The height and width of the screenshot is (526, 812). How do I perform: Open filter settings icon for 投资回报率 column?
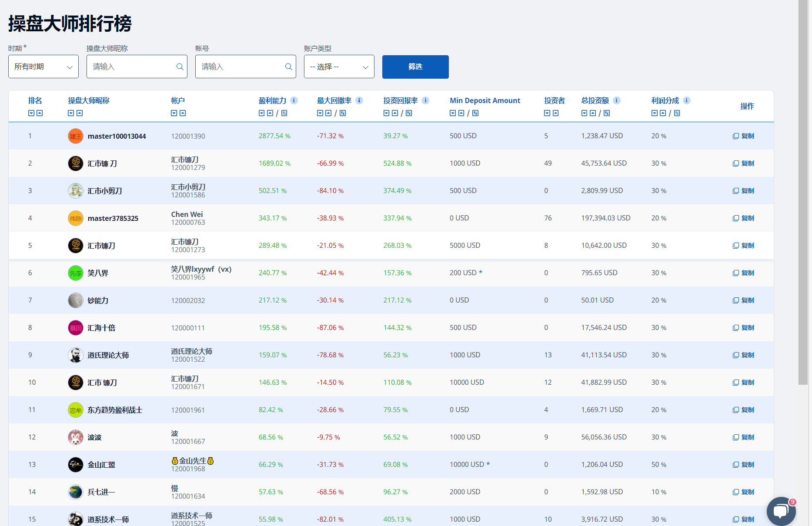[409, 113]
